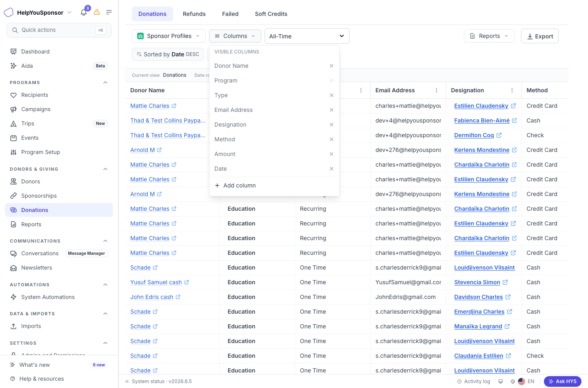Collapse the sidebar menu icon
This screenshot has width=588, height=388.
[109, 12]
